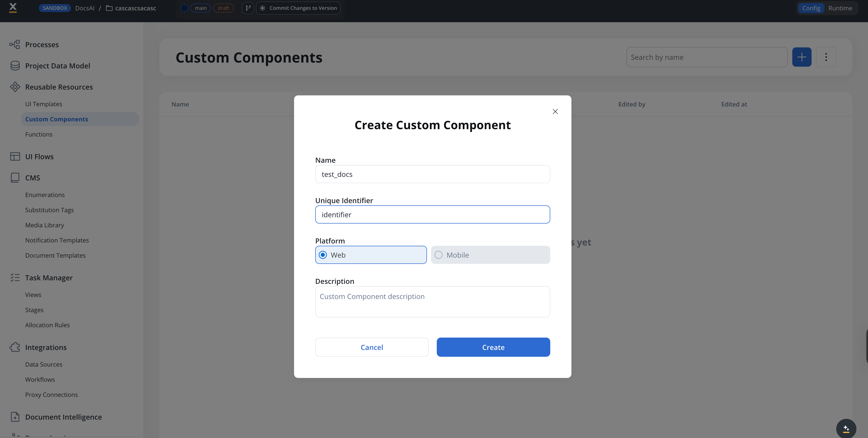The width and height of the screenshot is (868, 438).
Task: Click the Description text area
Action: (x=432, y=302)
